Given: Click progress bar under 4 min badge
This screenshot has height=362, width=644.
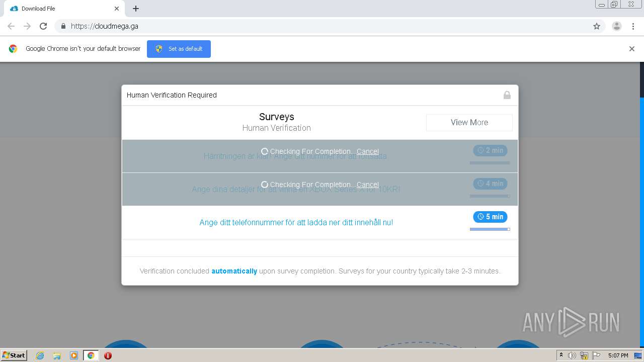Looking at the screenshot, I should coord(490,196).
